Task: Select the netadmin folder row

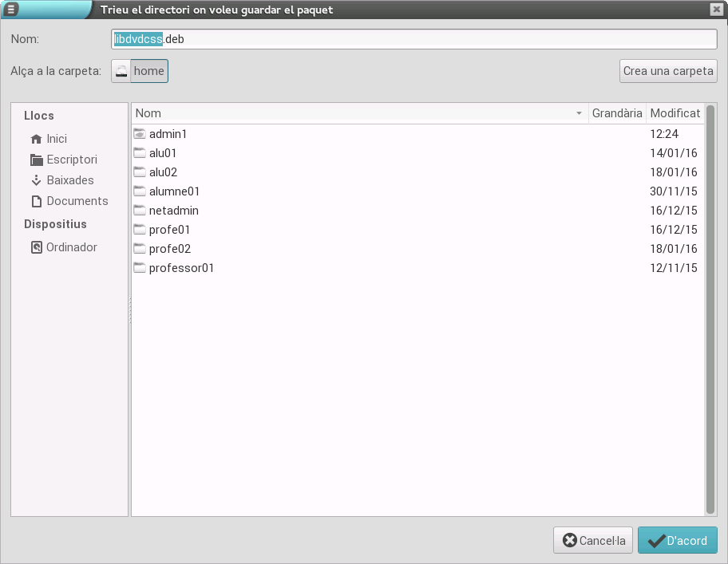Action: click(174, 211)
